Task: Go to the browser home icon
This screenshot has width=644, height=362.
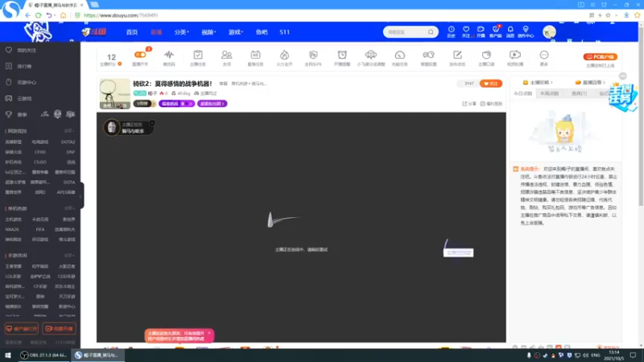Action: [63, 15]
